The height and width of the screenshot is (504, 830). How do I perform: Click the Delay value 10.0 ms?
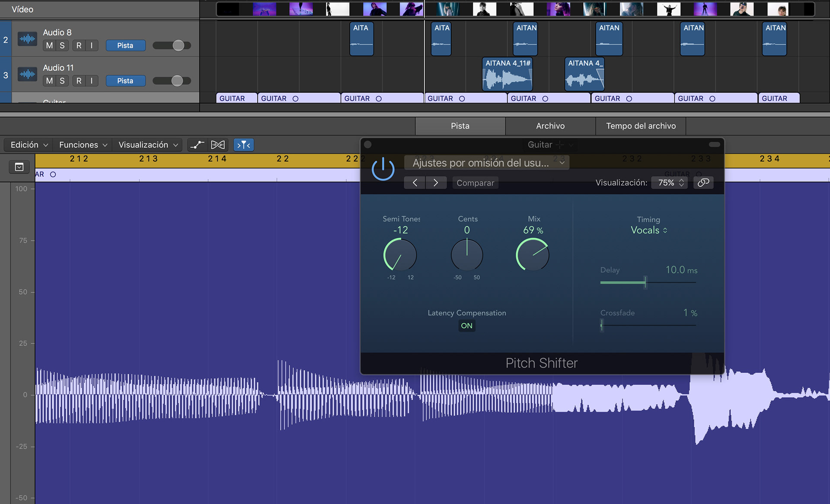[x=681, y=270]
